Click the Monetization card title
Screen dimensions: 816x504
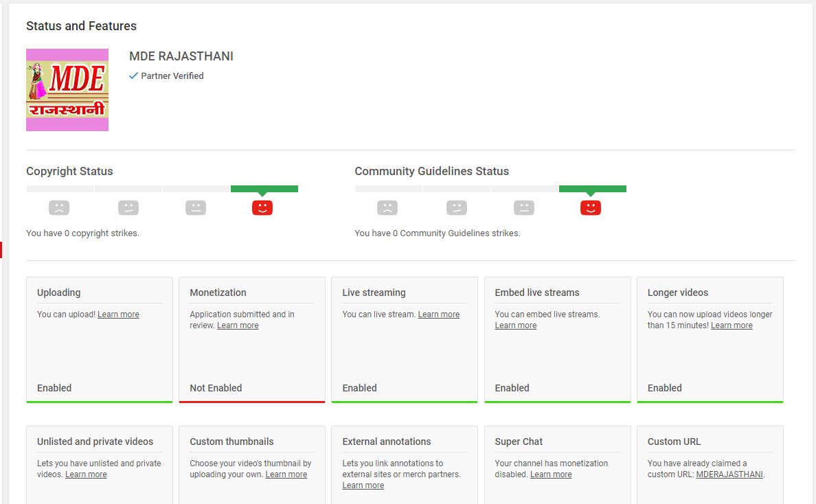click(218, 293)
